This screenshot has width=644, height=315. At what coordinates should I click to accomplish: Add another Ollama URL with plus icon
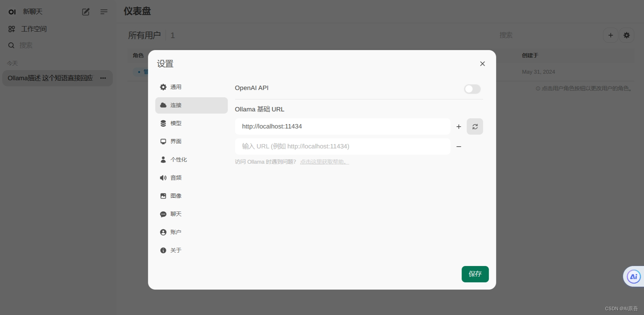pyautogui.click(x=459, y=127)
